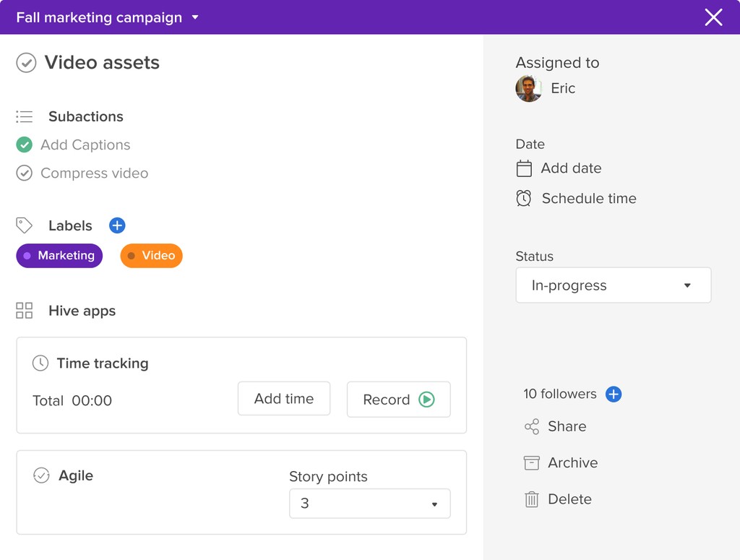Open the In-progress status dropdown
This screenshot has height=560, width=740.
tap(614, 285)
